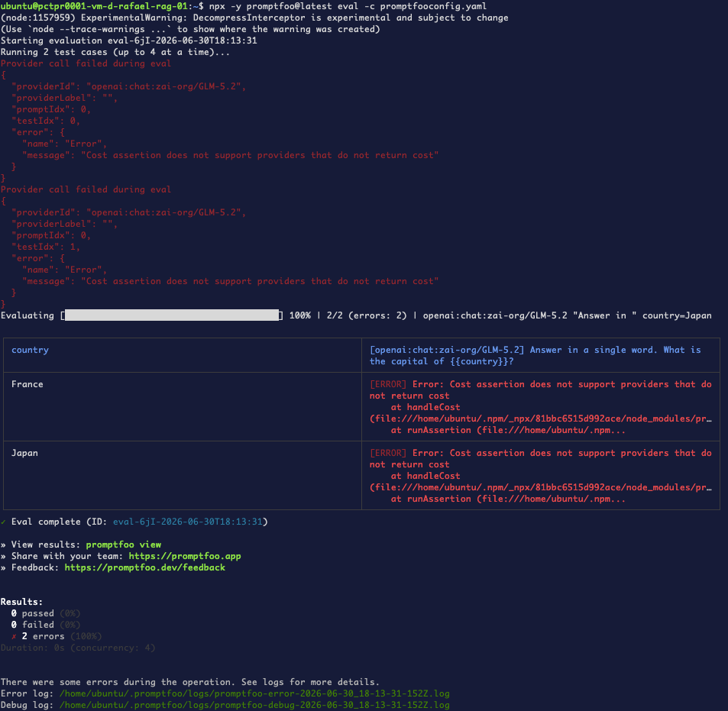Click the green check before 'Eval complete'
Image resolution: width=728 pixels, height=711 pixels.
(3, 522)
